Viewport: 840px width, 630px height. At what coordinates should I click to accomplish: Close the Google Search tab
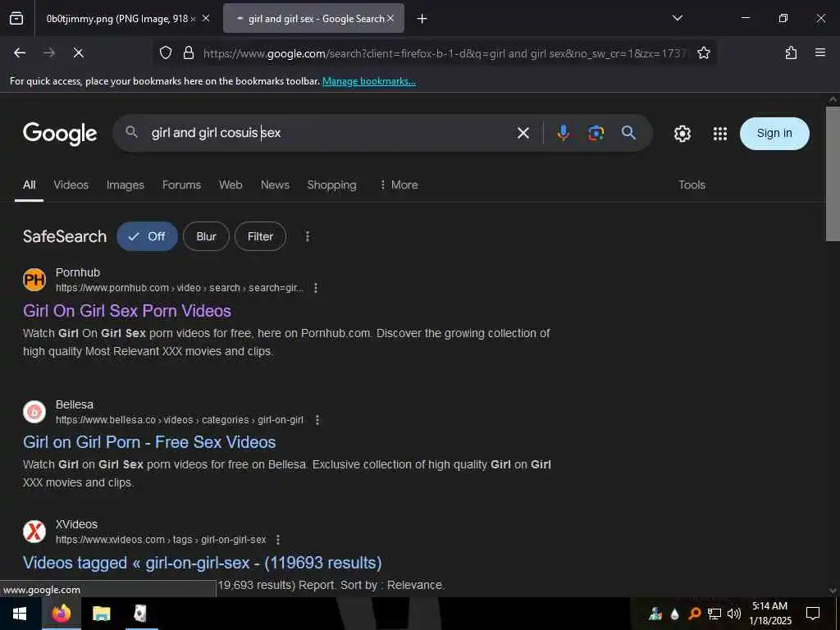(x=390, y=19)
